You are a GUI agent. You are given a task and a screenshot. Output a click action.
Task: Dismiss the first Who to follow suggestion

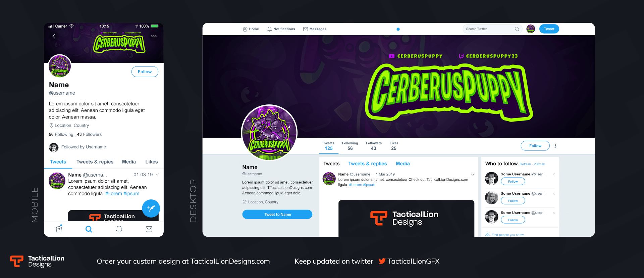pyautogui.click(x=554, y=174)
